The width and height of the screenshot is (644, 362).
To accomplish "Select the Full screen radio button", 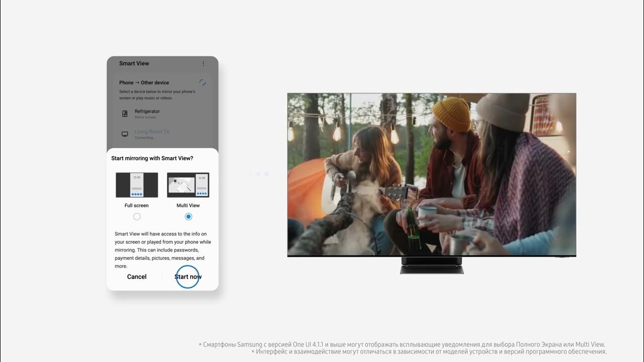I will 137,217.
